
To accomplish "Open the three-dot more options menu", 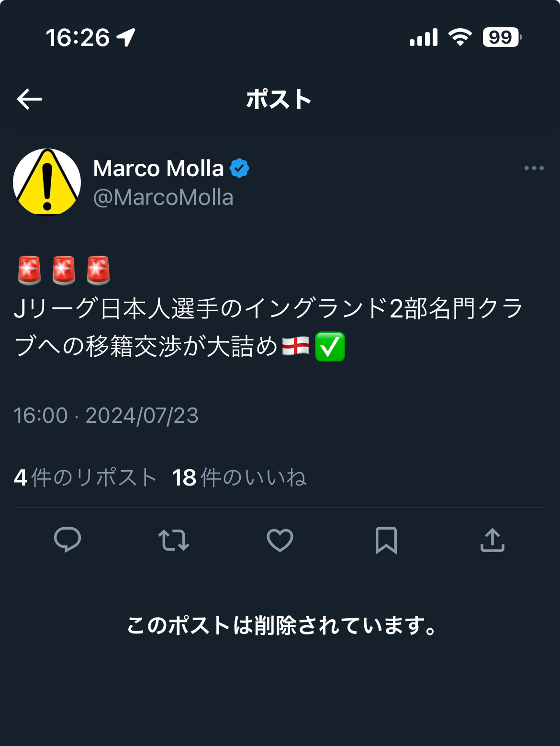I will tap(534, 168).
